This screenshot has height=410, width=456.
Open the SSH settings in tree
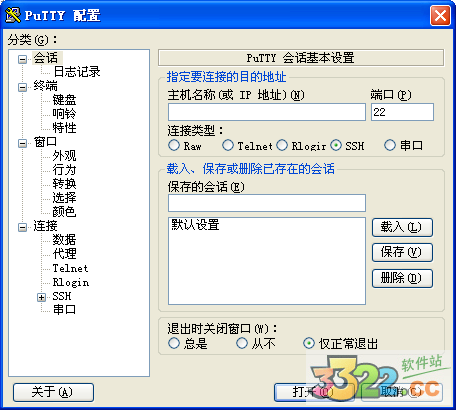62,296
